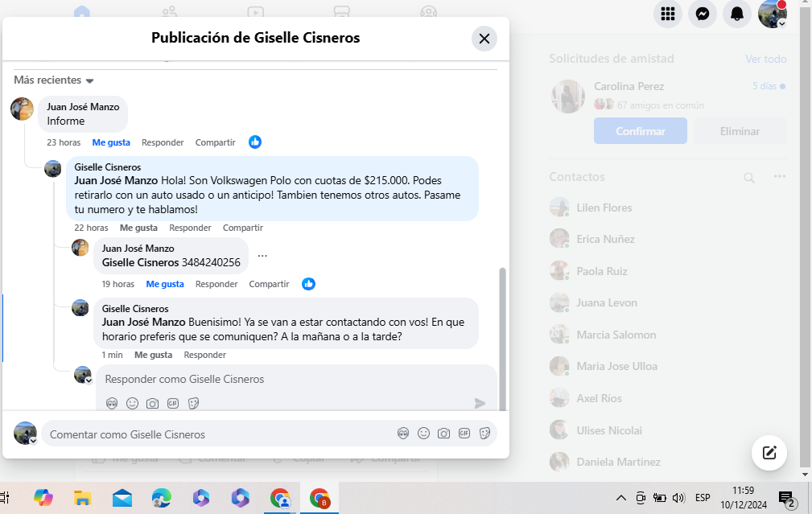Open the profile account menu arrow
Screen dimensions: 812x514
coord(782,23)
